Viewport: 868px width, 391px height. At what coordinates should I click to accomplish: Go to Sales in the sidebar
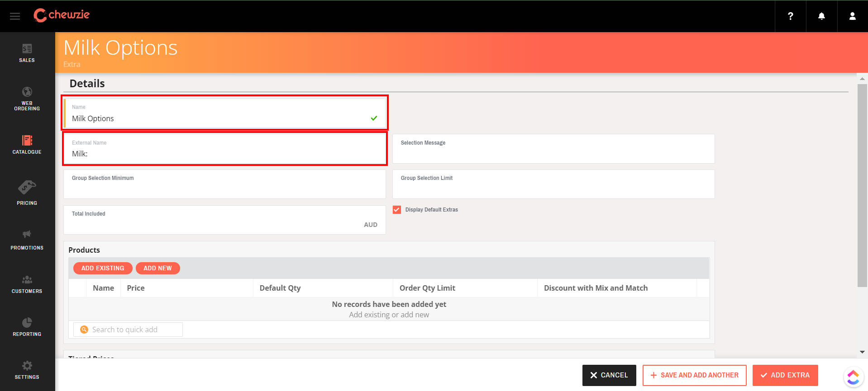(27, 53)
